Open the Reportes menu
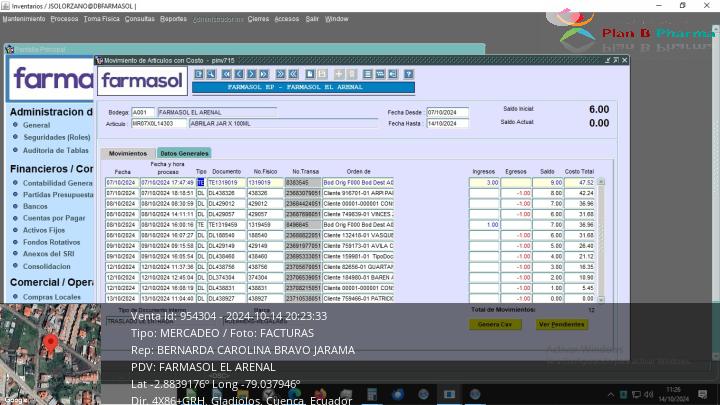This screenshot has width=720, height=405. [x=173, y=19]
